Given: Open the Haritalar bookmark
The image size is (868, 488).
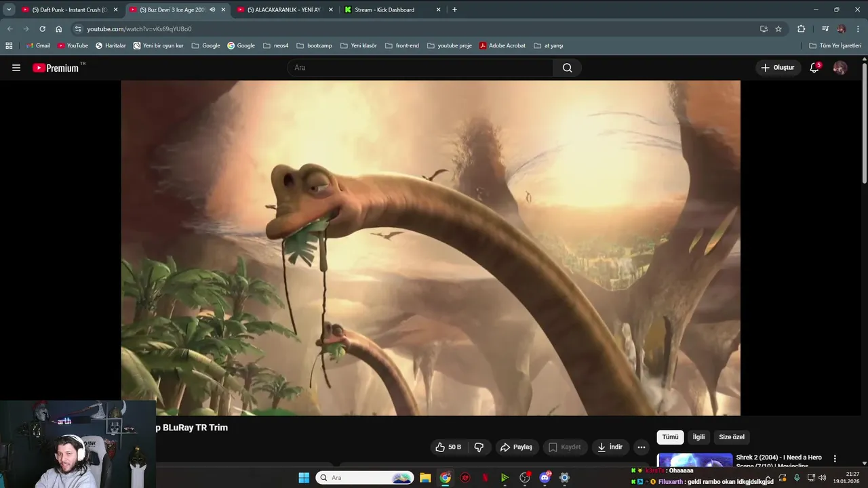Looking at the screenshot, I should 111,45.
